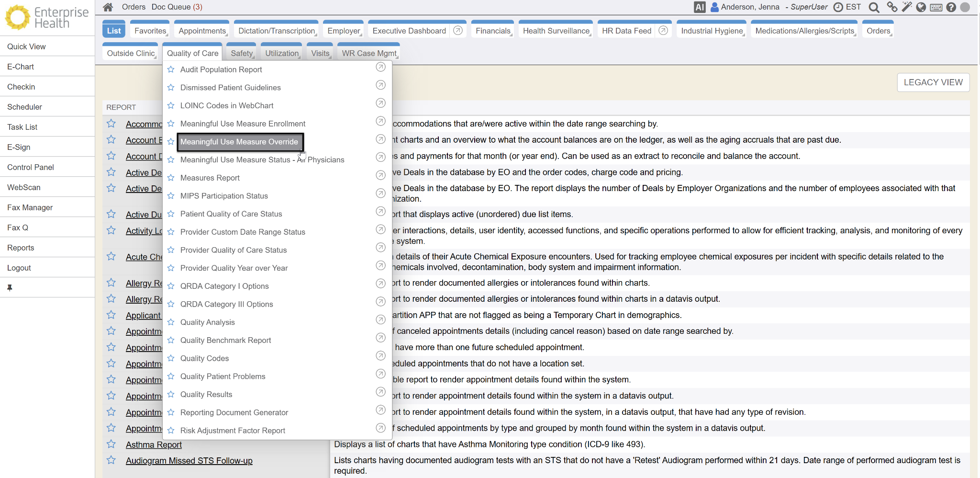Choose Measures Report from the menu
This screenshot has width=980, height=478.
coord(210,178)
